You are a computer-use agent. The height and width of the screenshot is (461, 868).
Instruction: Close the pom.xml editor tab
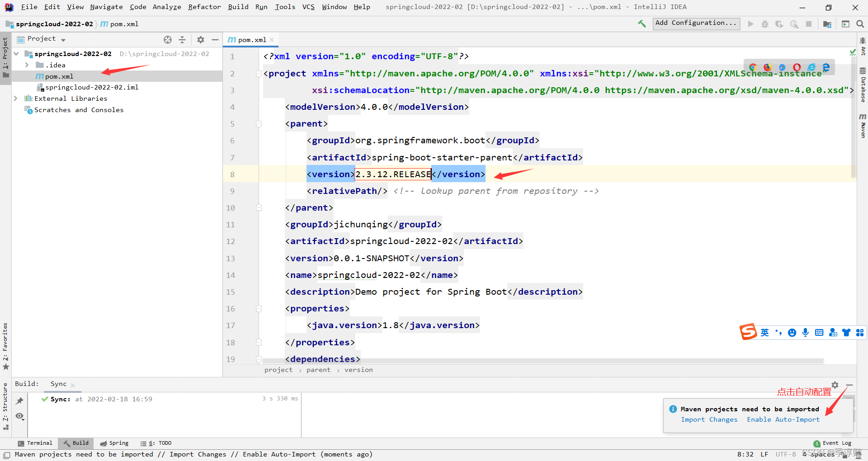[x=272, y=40]
